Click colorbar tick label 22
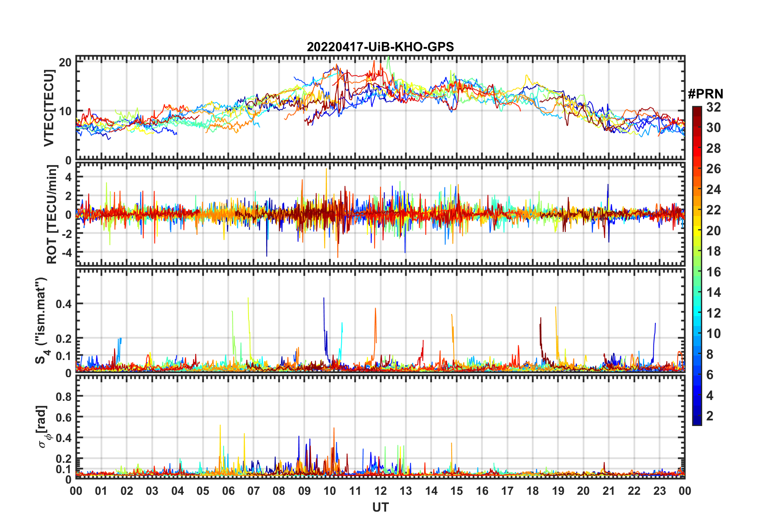 [713, 210]
